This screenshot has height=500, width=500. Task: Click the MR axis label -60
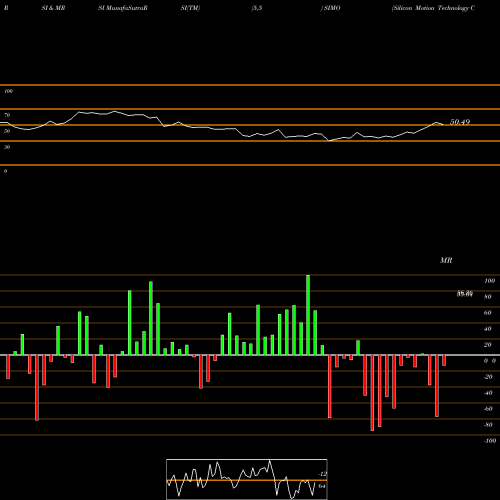pos(488,409)
